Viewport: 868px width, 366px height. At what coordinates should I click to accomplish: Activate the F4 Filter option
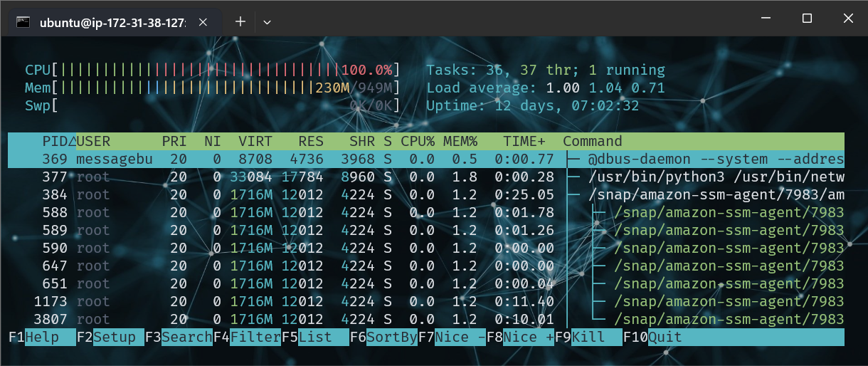246,337
